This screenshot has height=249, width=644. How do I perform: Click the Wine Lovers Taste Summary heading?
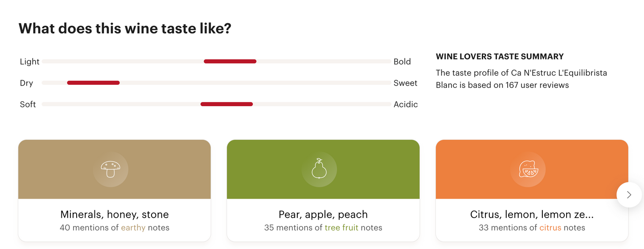point(500,57)
